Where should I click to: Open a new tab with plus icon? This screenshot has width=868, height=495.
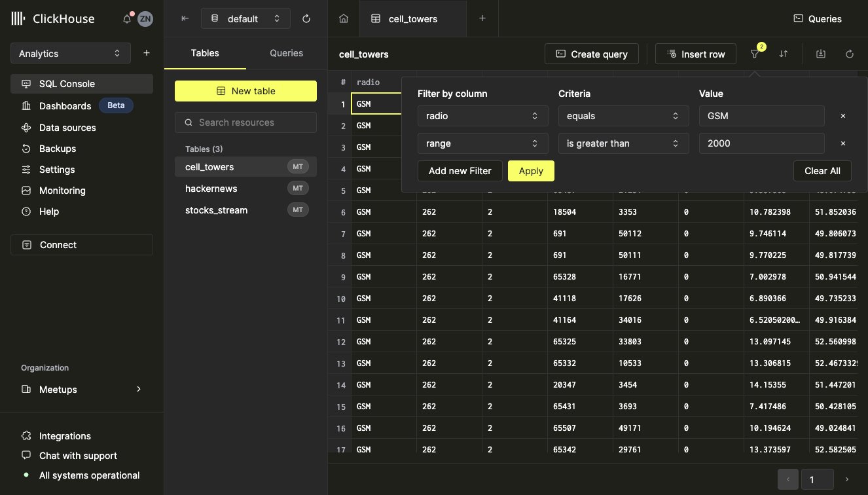(482, 19)
